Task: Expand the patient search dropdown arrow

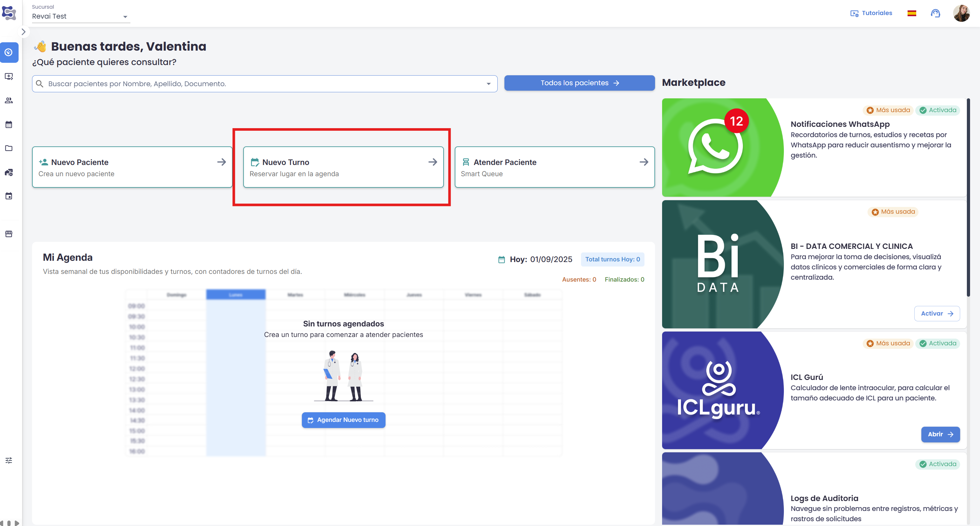Action: tap(488, 84)
